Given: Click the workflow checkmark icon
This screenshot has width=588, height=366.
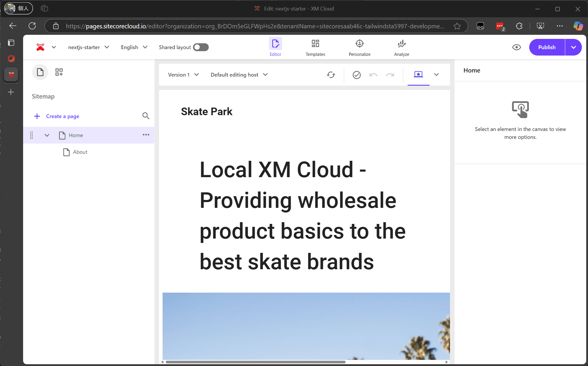Looking at the screenshot, I should click(356, 75).
